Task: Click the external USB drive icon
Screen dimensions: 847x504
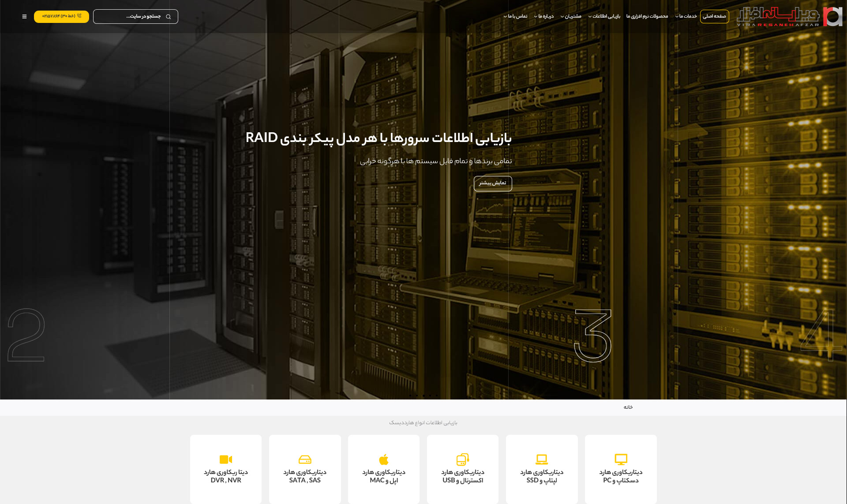Action: (x=462, y=458)
